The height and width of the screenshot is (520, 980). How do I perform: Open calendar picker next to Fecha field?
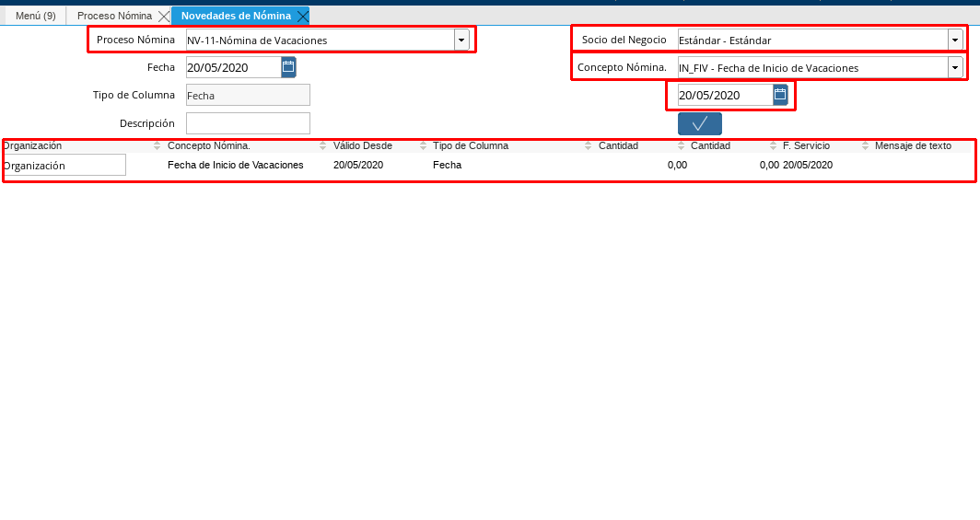(288, 67)
